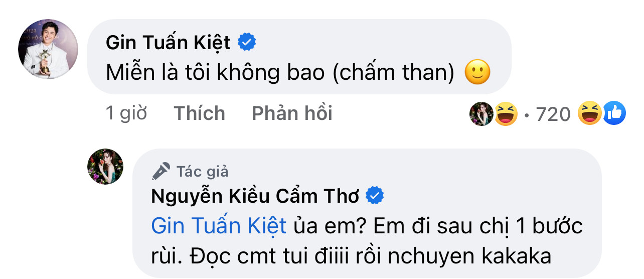The width and height of the screenshot is (644, 279).
Task: Click small reactor avatar beside reaction count
Action: pyautogui.click(x=481, y=114)
